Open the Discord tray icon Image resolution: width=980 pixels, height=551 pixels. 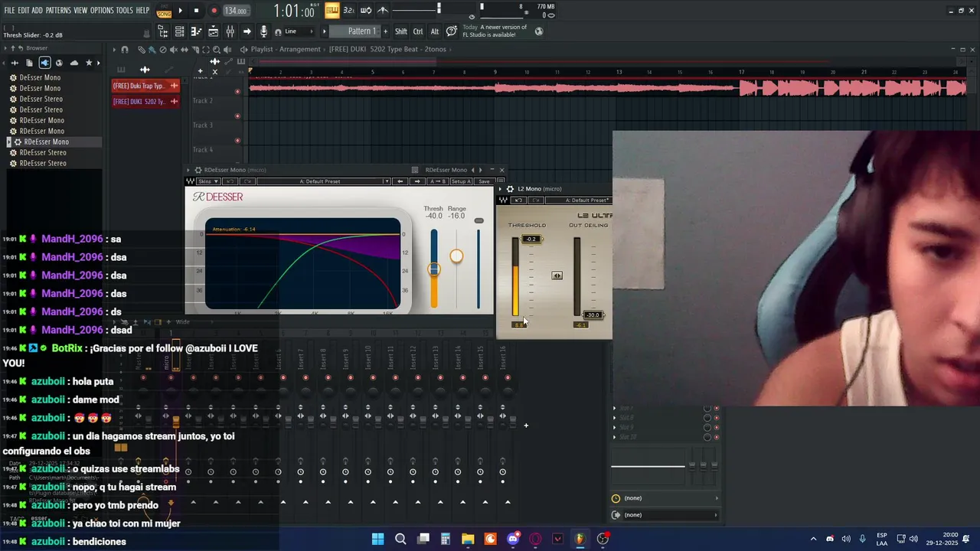pyautogui.click(x=830, y=539)
